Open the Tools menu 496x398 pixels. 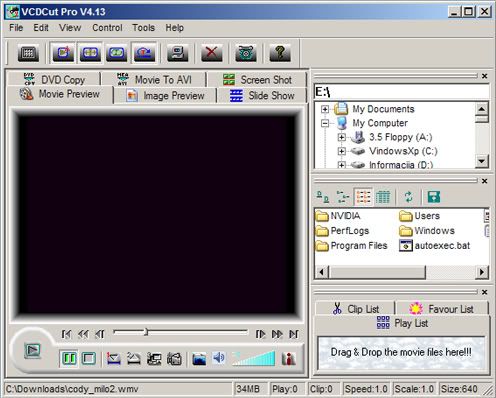tap(144, 28)
